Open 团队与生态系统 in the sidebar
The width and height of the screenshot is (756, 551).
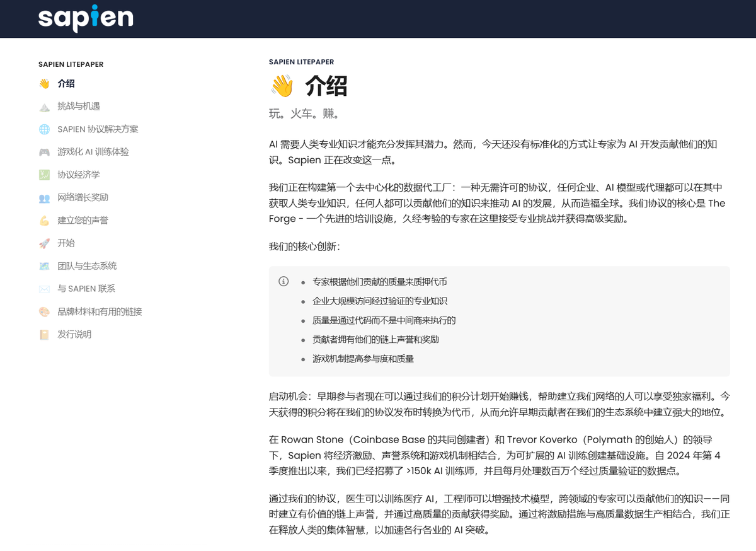click(x=87, y=266)
